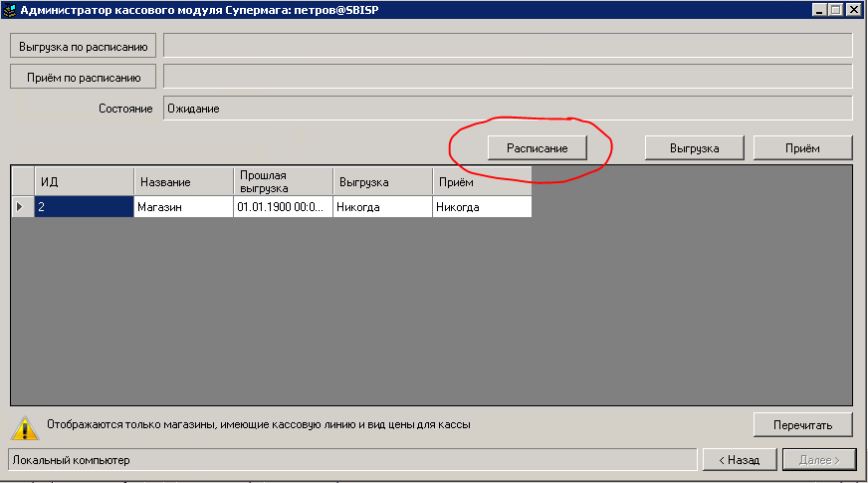Select the ИД cell with value 2
Viewport: 868px width, 483px height.
[x=84, y=207]
